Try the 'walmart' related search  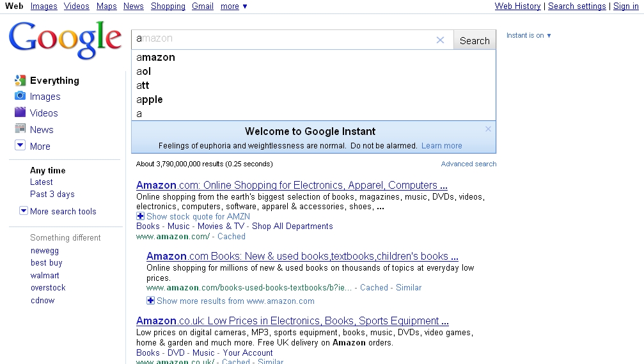pyautogui.click(x=45, y=275)
